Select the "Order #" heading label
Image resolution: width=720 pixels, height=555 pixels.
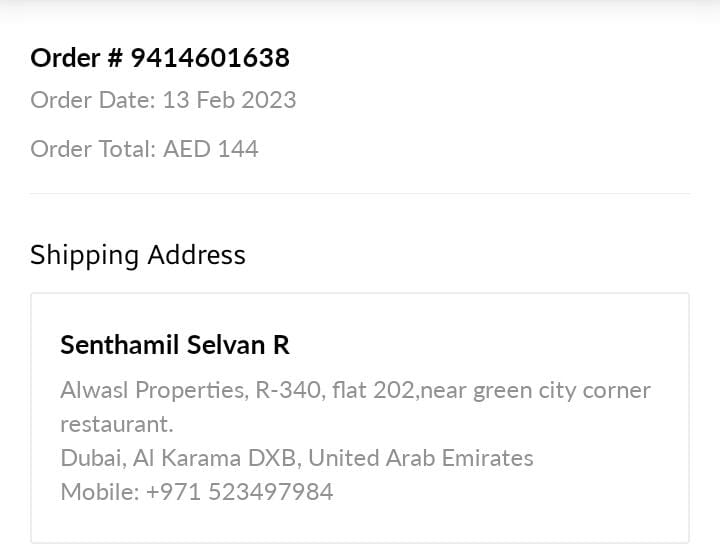click(77, 58)
